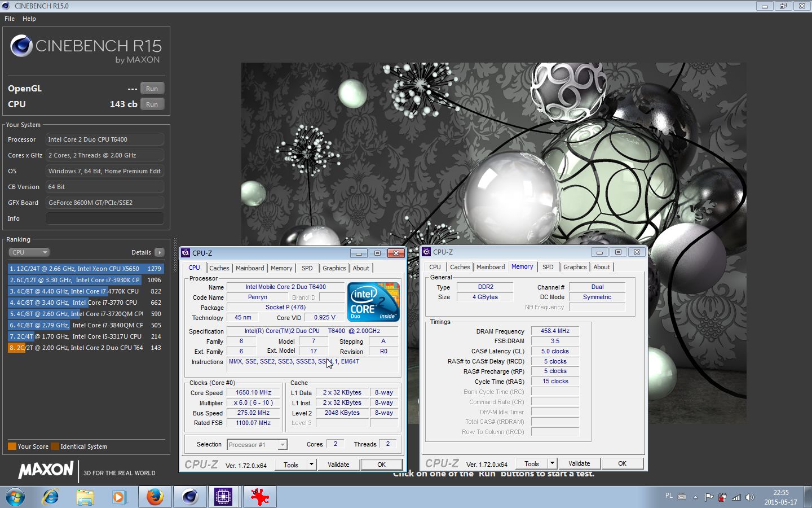
Task: Click the volume speaker tray icon
Action: pyautogui.click(x=749, y=497)
